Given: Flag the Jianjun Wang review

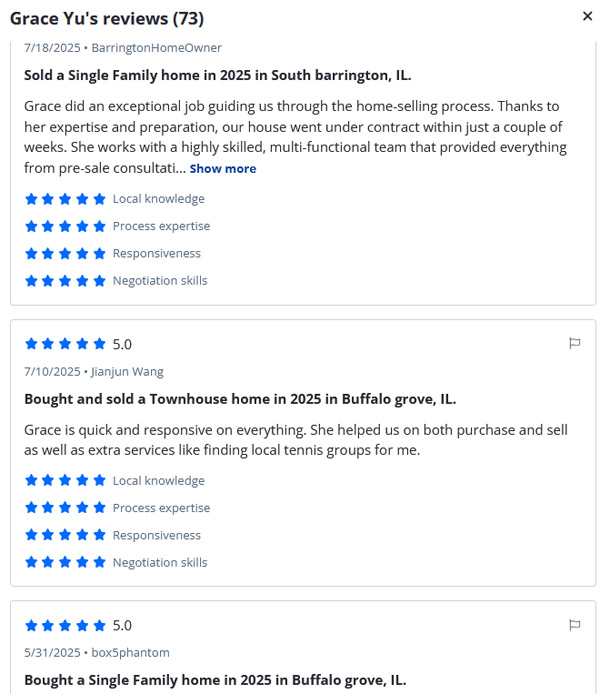Looking at the screenshot, I should tap(574, 343).
